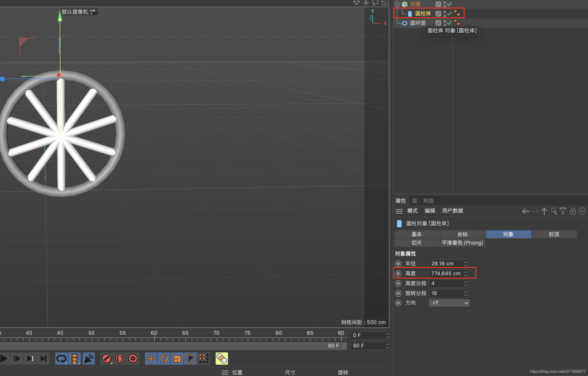Screen dimensions: 588x376
Task: Toggle rotation keyframe recording icon
Action: point(164,359)
